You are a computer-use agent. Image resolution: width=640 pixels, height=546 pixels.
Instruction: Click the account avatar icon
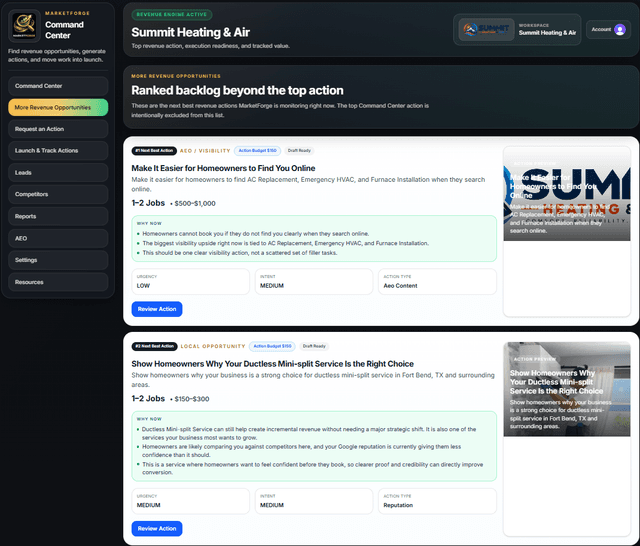click(620, 29)
